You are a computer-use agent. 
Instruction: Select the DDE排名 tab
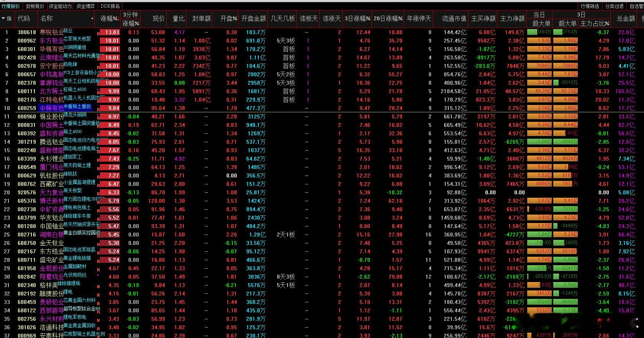pos(110,6)
